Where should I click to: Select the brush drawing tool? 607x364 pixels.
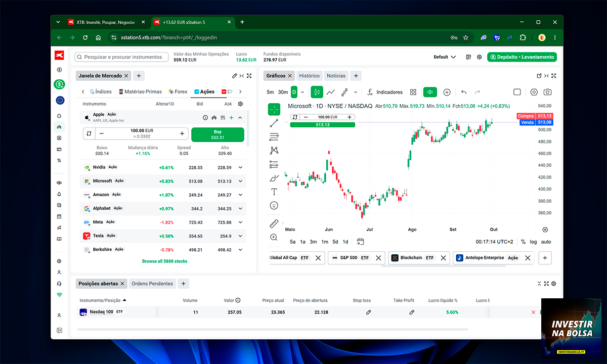274,178
